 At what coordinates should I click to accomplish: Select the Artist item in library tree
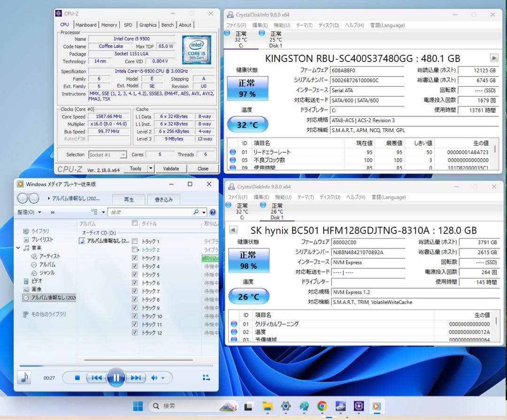[46, 256]
